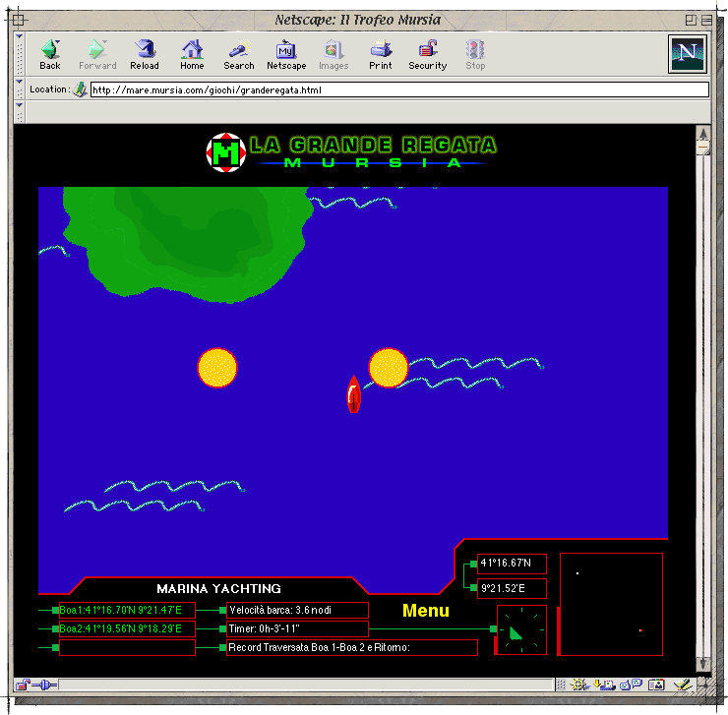Click the Boa2 coordinates field
This screenshot has height=715, width=728.
[x=127, y=628]
